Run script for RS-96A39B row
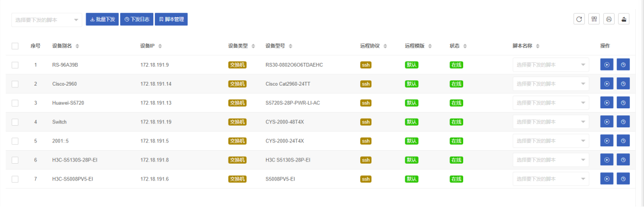This screenshot has width=644, height=207. (607, 64)
